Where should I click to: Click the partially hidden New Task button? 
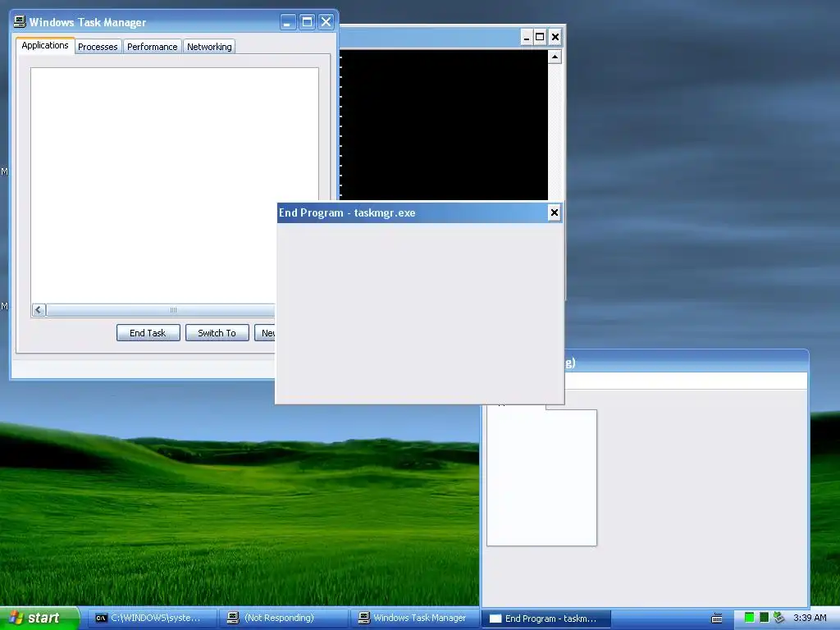[265, 333]
